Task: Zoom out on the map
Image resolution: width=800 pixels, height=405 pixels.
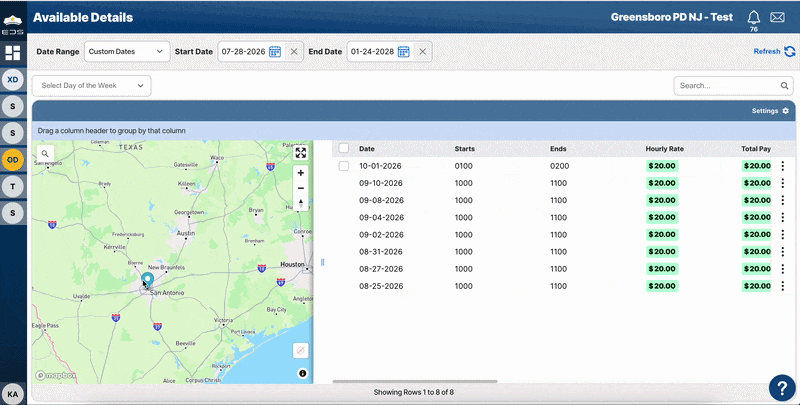Action: point(301,188)
